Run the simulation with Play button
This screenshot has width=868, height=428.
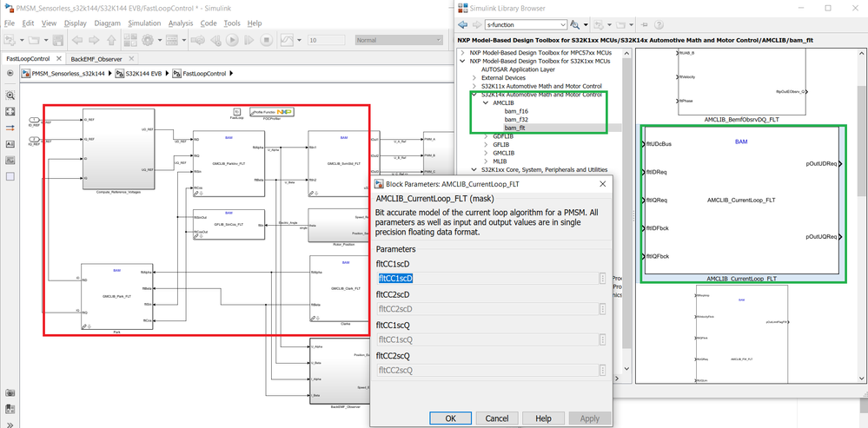[232, 40]
